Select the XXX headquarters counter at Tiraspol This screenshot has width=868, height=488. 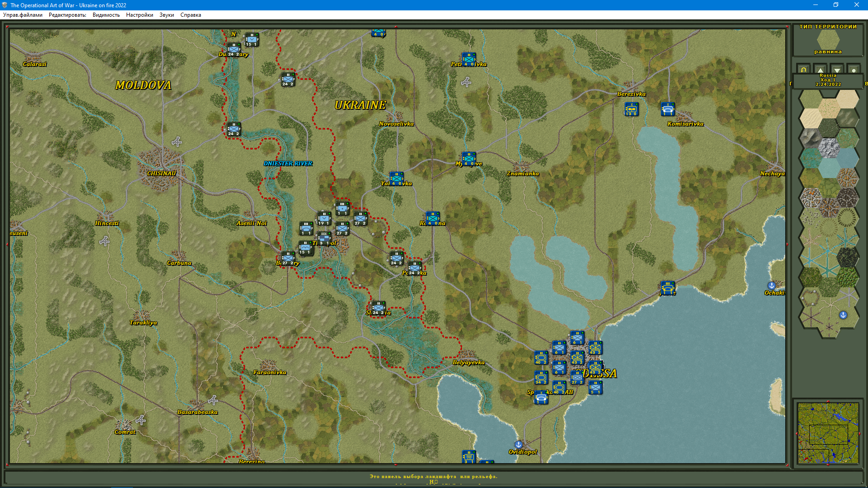(324, 238)
